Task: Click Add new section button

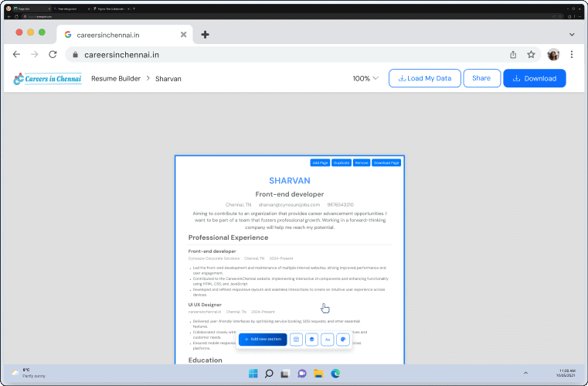Action: pyautogui.click(x=263, y=340)
